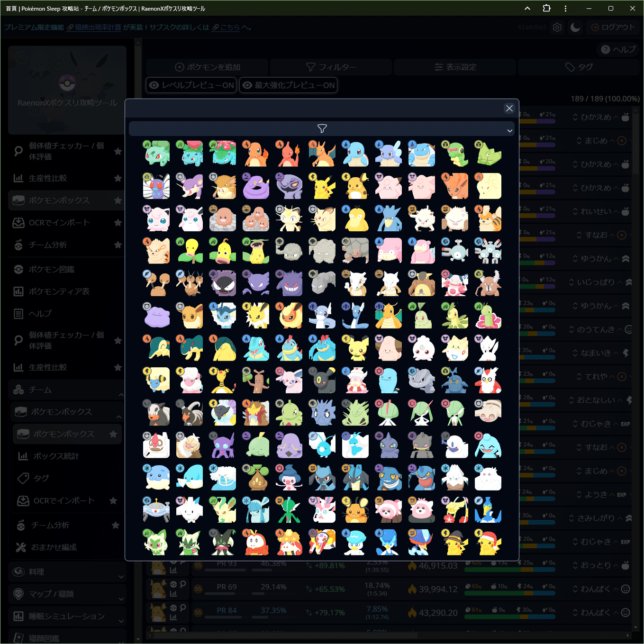Select Sylveon from the grid

tap(322, 510)
